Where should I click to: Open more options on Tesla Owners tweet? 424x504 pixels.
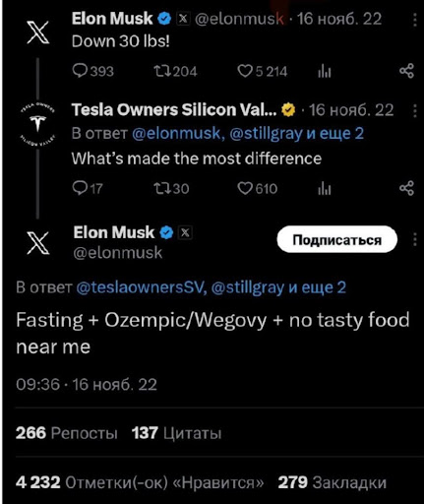(415, 111)
